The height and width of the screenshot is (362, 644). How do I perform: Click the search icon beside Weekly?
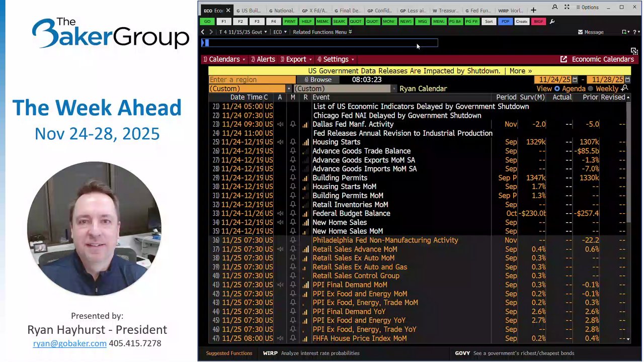[x=625, y=88]
